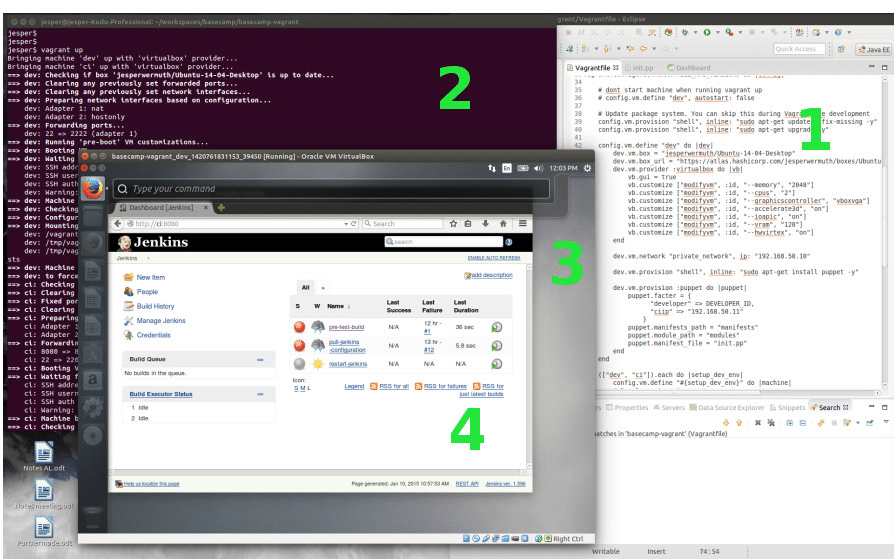The height and width of the screenshot is (559, 894).
Task: Click ENABLE AUTO REFRESH link
Action: click(x=494, y=258)
